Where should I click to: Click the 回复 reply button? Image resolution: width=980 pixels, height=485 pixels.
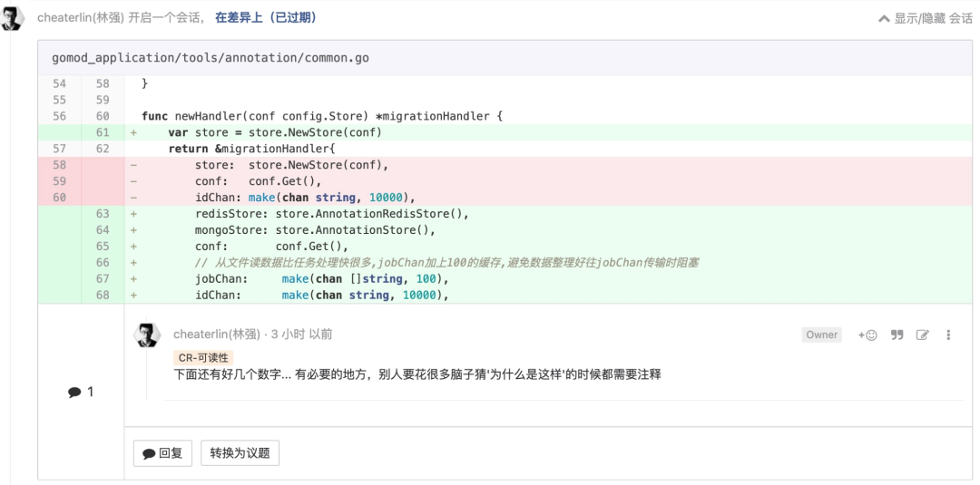click(163, 453)
